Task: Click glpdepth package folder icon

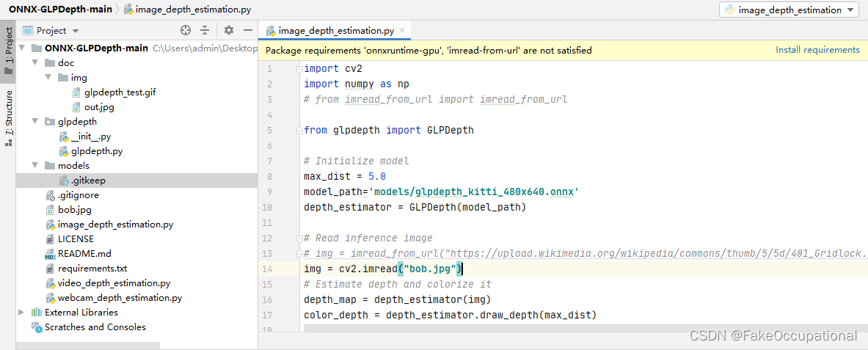Action: 51,122
